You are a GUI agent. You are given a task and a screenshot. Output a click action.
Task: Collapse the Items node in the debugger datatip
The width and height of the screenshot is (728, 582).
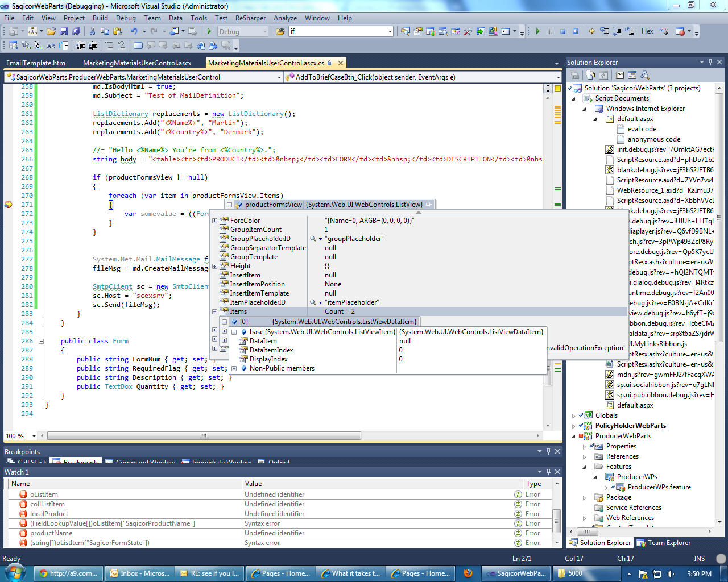tap(214, 311)
